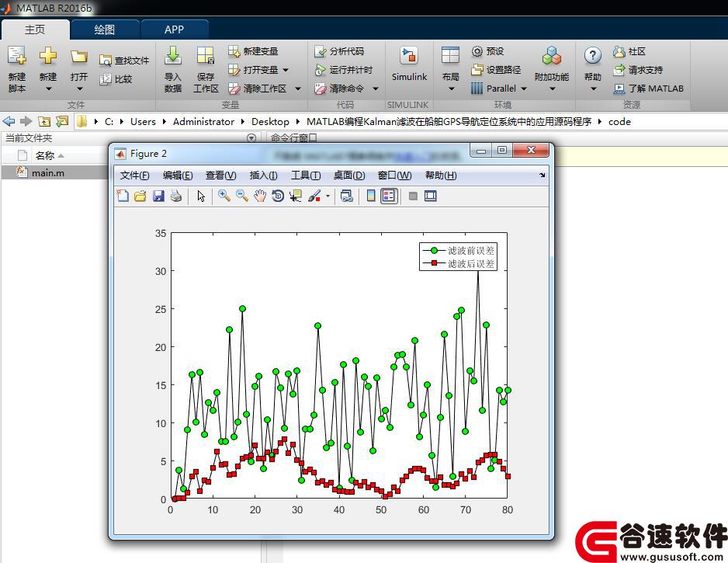Open Preferences (预设) gear icon
Image resolution: width=728 pixels, height=563 pixels.
pos(477,51)
